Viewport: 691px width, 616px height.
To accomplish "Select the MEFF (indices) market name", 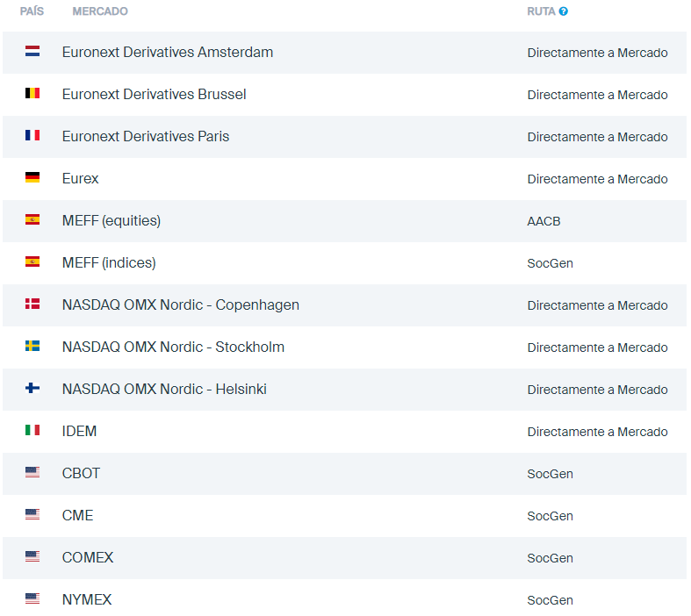I will (109, 262).
